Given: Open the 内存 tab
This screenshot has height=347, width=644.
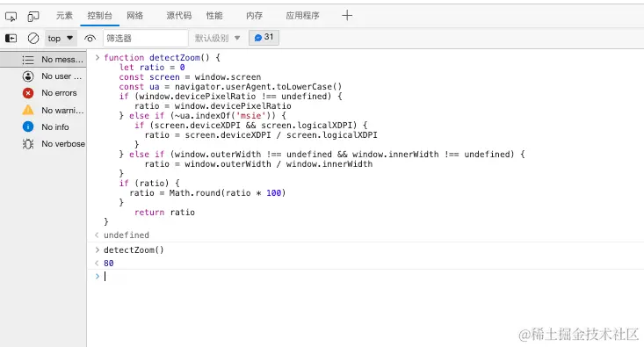Looking at the screenshot, I should click(x=254, y=16).
